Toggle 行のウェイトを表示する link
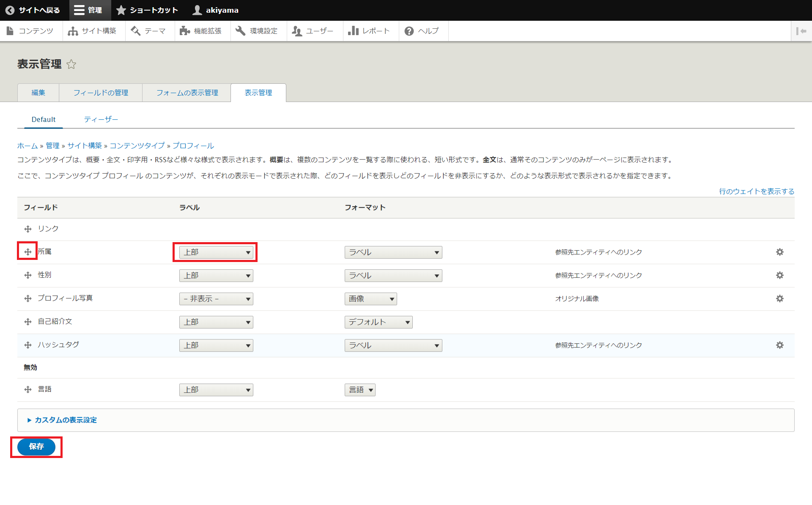 coord(756,191)
